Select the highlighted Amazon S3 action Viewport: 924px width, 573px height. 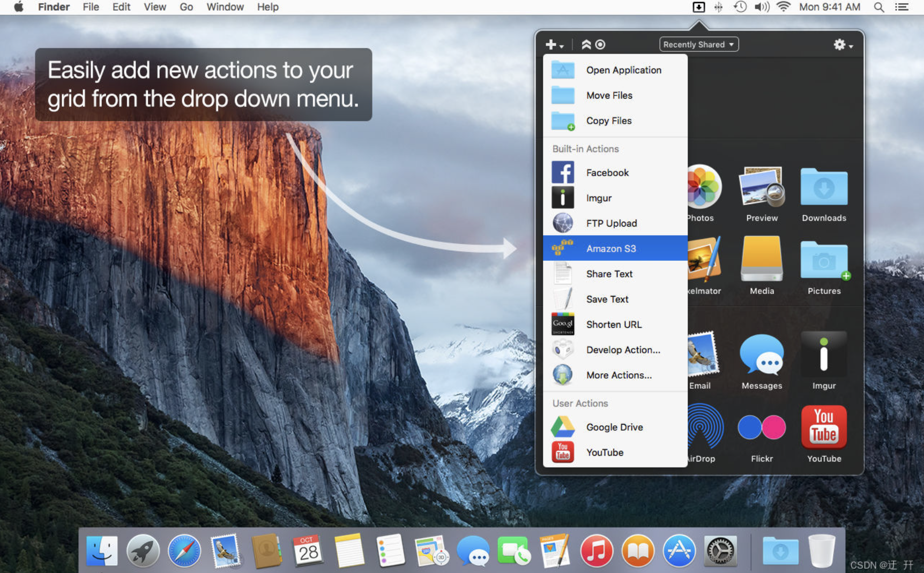(611, 248)
